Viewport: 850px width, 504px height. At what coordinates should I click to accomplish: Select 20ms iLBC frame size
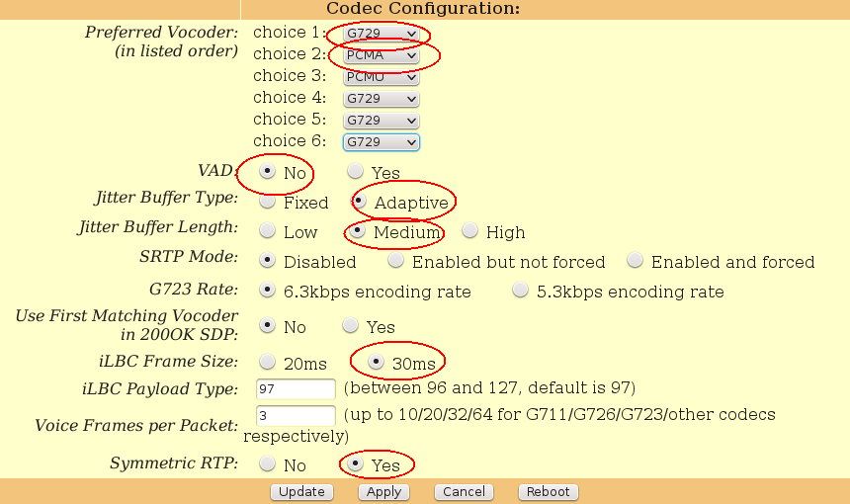pyautogui.click(x=267, y=362)
